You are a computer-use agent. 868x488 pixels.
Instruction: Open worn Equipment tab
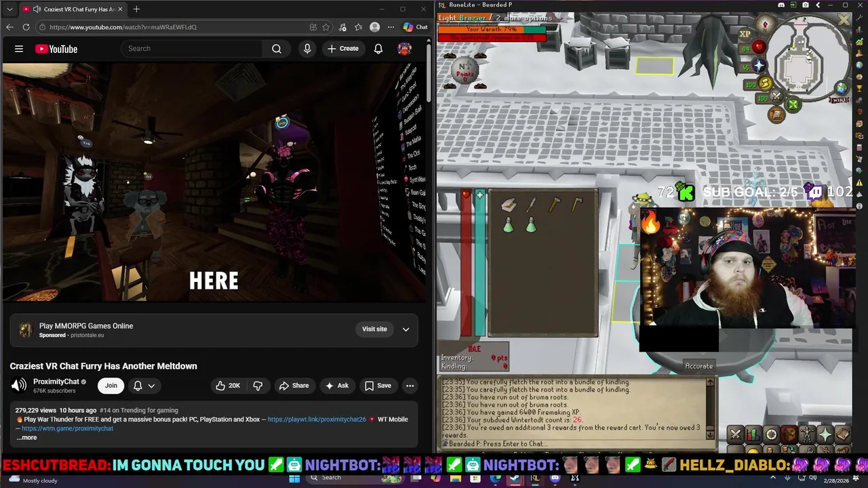807,434
